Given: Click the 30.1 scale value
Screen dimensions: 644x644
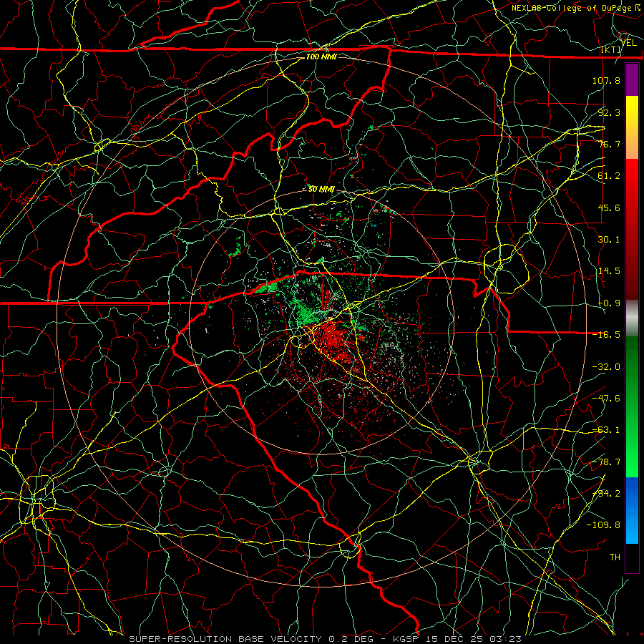Looking at the screenshot, I should pyautogui.click(x=609, y=240).
